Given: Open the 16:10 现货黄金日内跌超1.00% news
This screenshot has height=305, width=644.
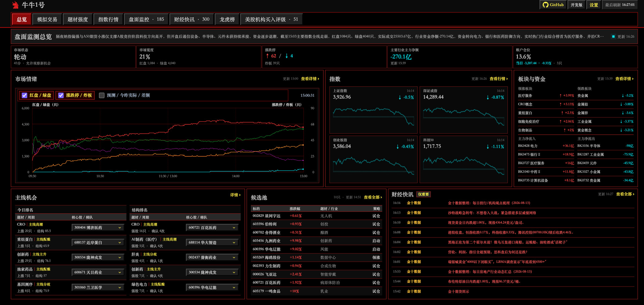Looking at the screenshot, I should [x=513, y=223].
